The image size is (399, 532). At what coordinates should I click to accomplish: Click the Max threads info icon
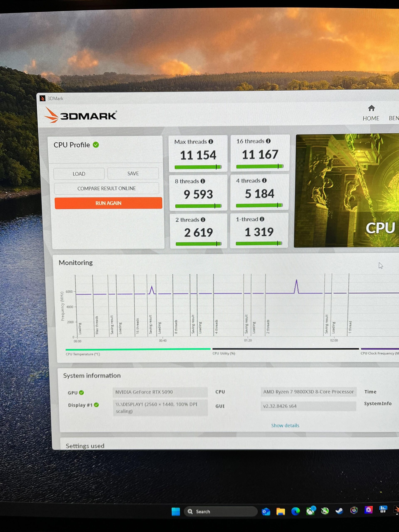(x=211, y=142)
